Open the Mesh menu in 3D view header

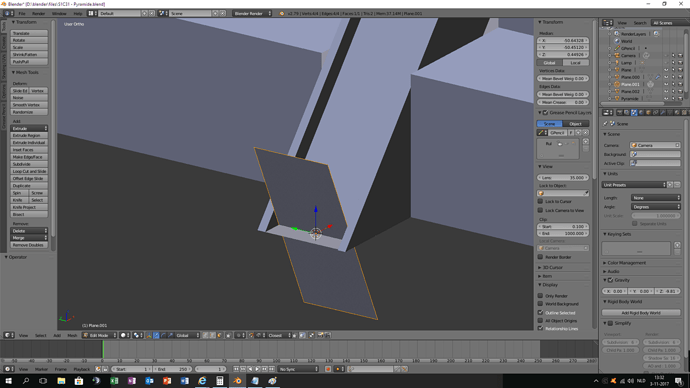(x=72, y=335)
